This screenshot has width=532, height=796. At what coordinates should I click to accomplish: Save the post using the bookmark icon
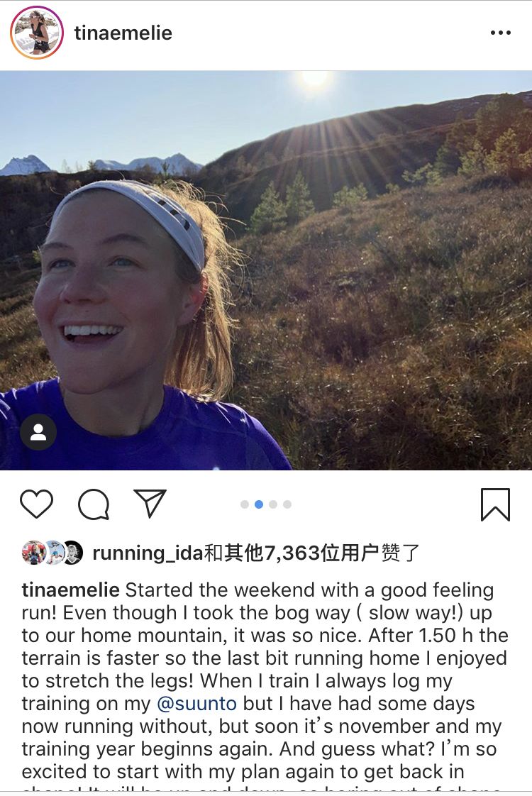coord(495,504)
